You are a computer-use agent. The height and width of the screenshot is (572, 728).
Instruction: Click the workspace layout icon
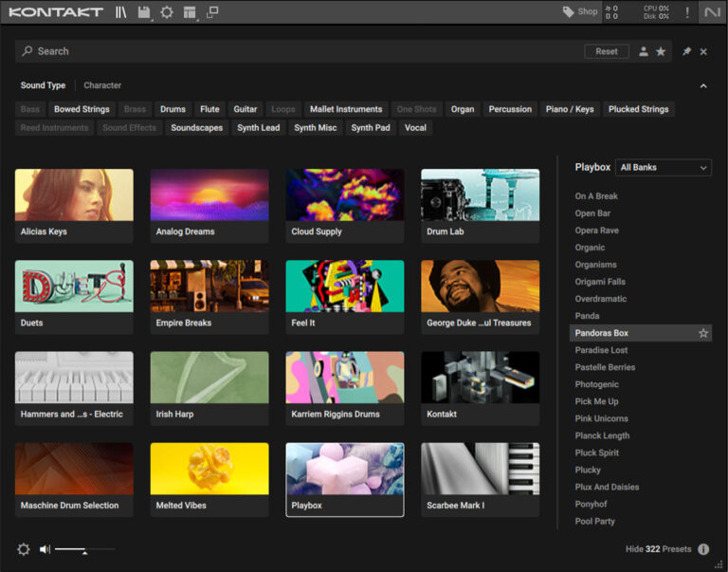(190, 12)
